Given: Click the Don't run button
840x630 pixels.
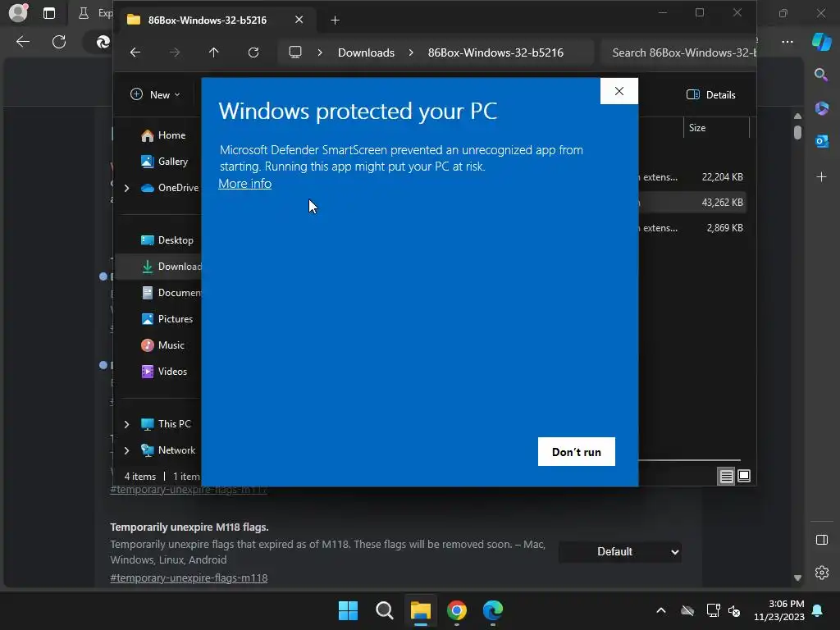Looking at the screenshot, I should pyautogui.click(x=577, y=452).
